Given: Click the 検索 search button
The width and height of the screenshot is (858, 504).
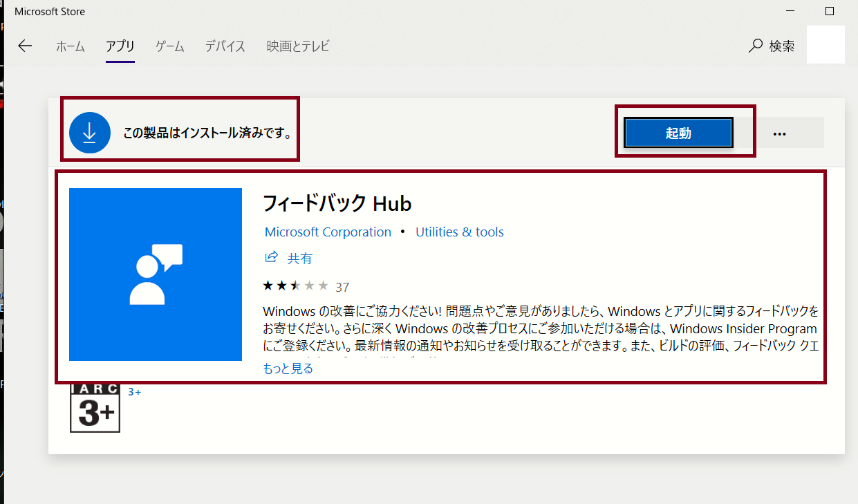Looking at the screenshot, I should (772, 46).
